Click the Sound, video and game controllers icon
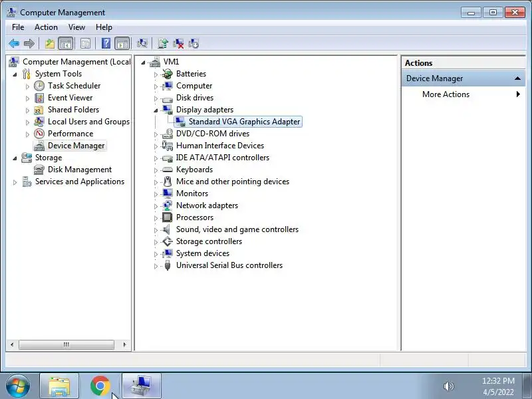This screenshot has height=399, width=532. pos(166,229)
